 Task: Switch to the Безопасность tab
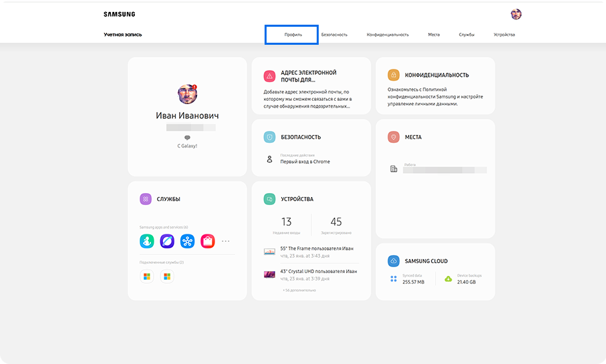tap(334, 35)
